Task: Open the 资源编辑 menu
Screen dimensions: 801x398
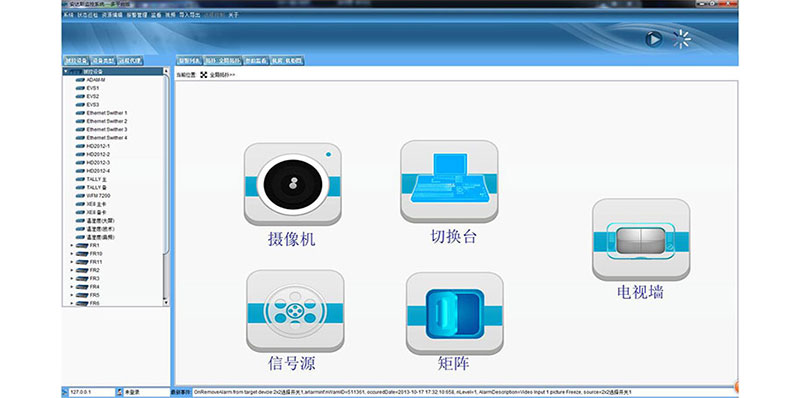Action: 112,15
